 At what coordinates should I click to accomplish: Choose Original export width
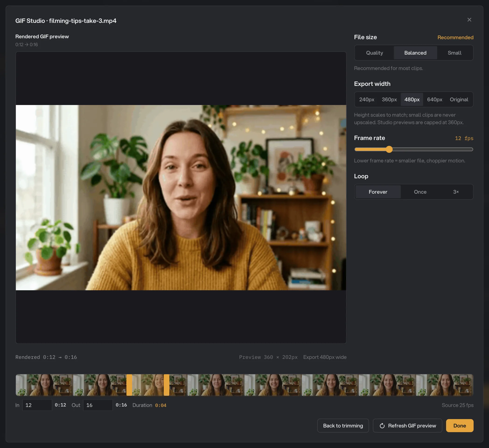[459, 99]
